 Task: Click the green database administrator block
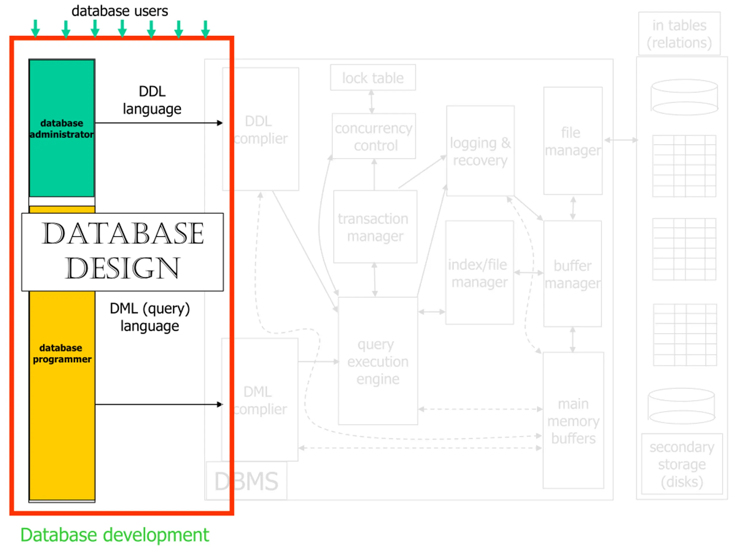[x=62, y=128]
